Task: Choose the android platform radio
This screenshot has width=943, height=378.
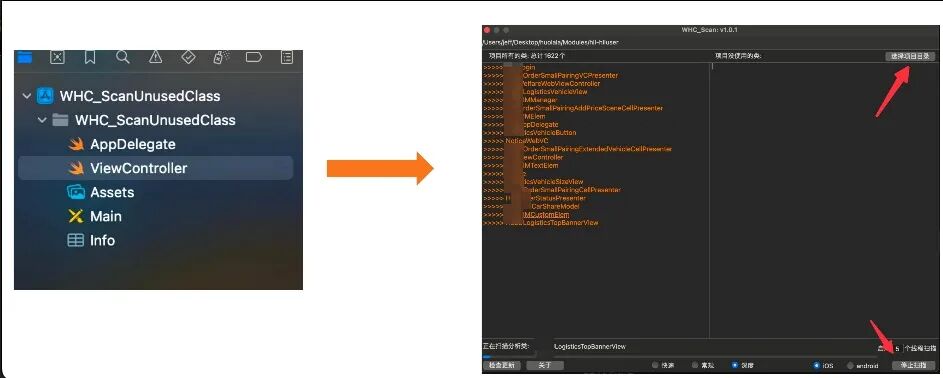Action: point(850,365)
